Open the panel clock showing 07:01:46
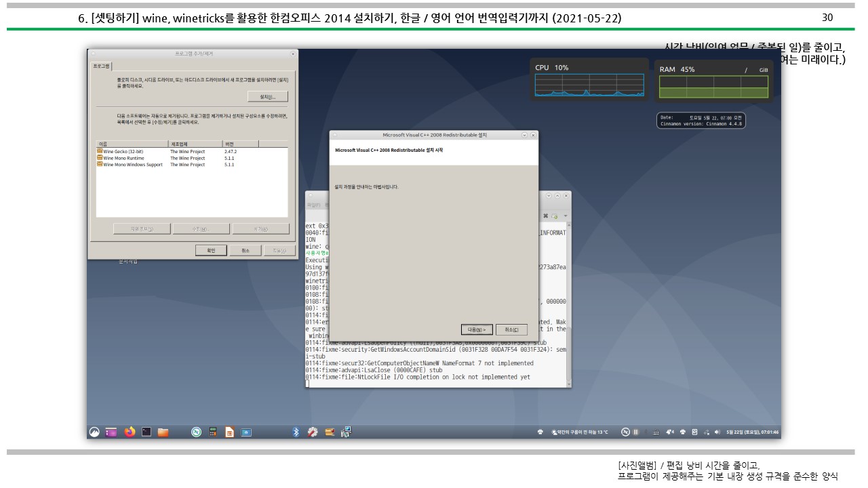868x488 pixels. click(x=753, y=432)
